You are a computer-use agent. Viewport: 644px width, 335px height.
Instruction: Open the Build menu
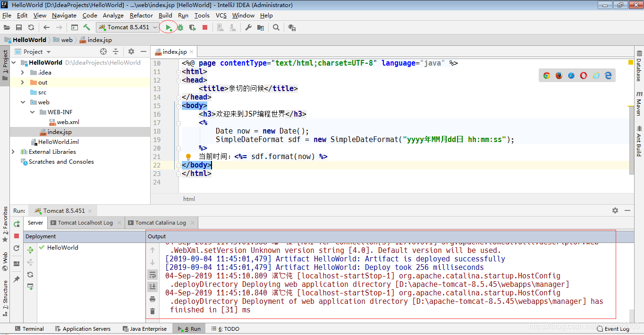tap(165, 15)
